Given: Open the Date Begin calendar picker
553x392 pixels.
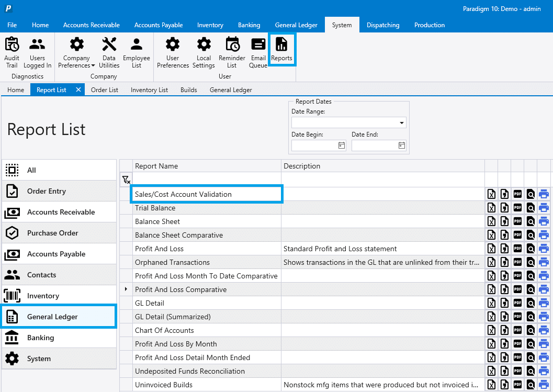Looking at the screenshot, I should (x=342, y=145).
